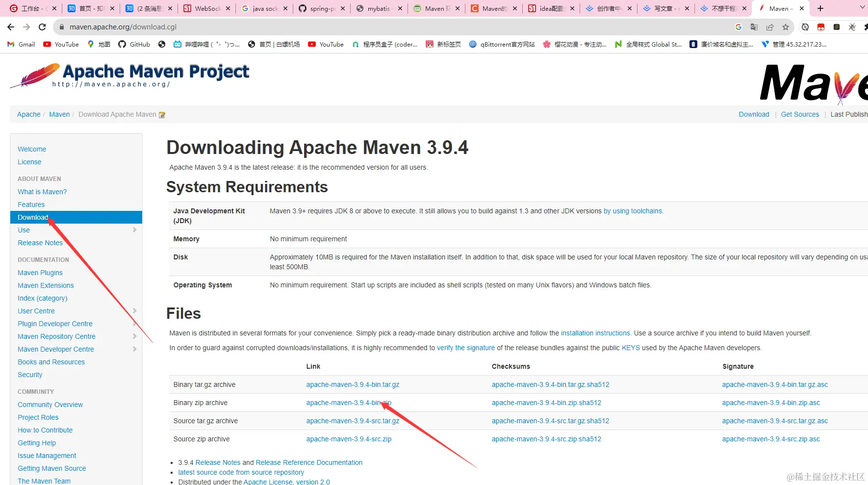Open the qBittorrent官方网站 bookmark

[x=502, y=44]
